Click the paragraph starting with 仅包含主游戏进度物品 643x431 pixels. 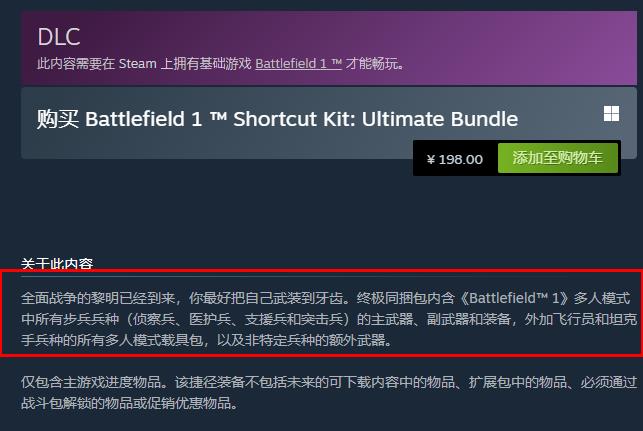pyautogui.click(x=329, y=392)
